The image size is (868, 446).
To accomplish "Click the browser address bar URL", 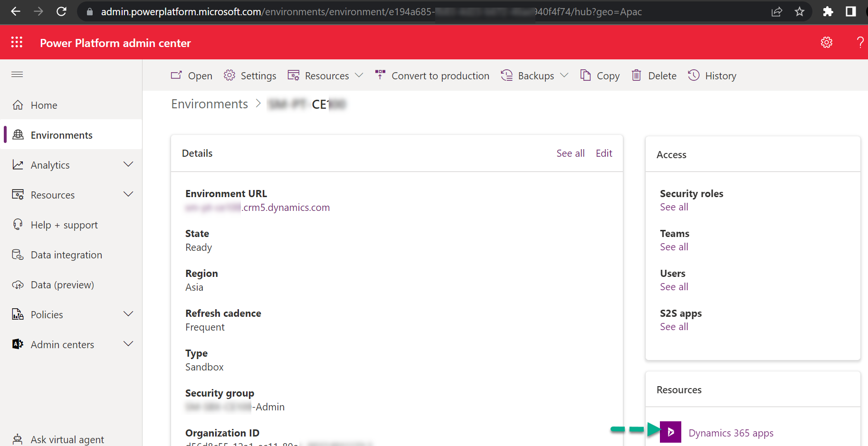I will coord(371,11).
